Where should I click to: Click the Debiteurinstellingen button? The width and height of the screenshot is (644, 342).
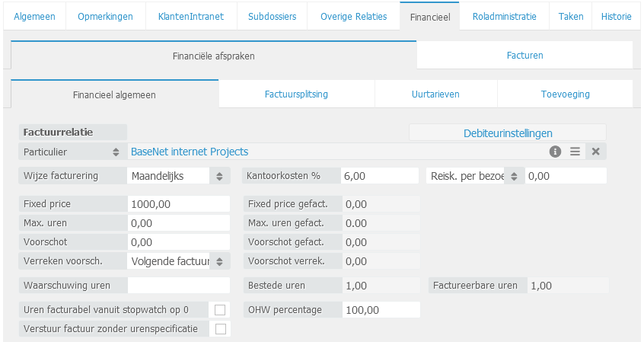508,133
